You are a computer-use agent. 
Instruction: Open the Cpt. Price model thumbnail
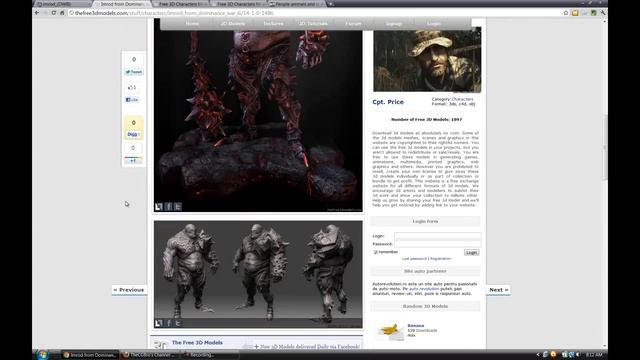[x=427, y=60]
